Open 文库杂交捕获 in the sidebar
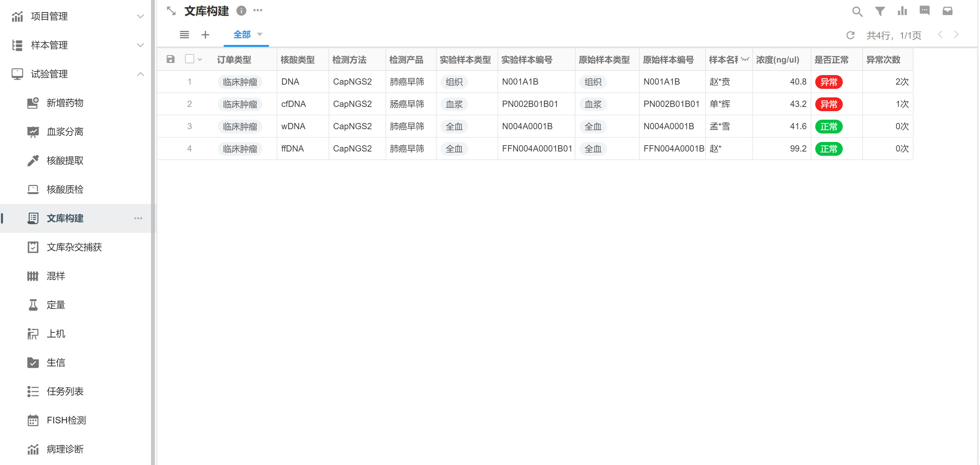 [x=74, y=247]
